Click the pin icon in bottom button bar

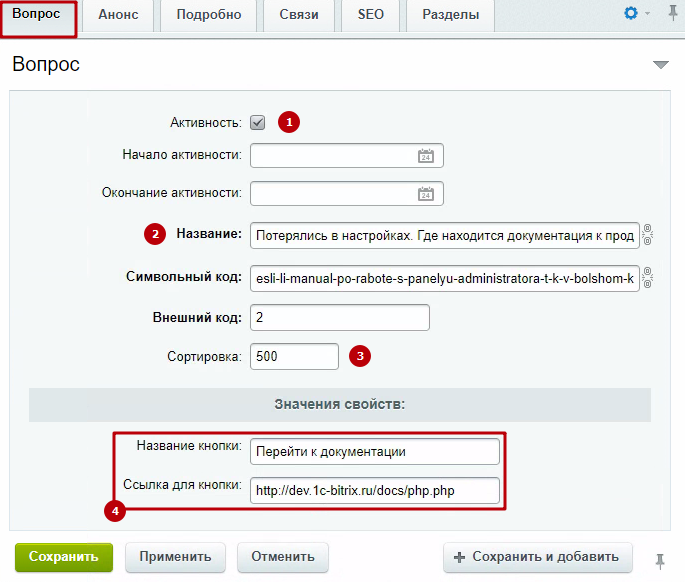tap(660, 561)
